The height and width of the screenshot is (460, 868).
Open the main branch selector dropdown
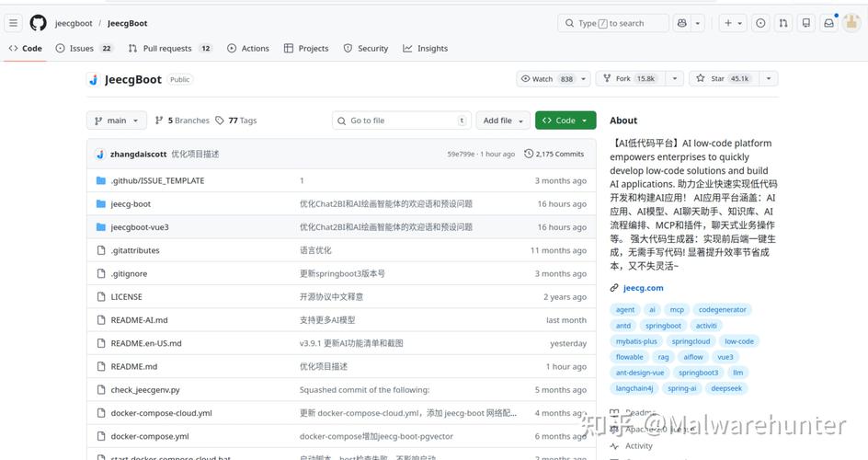tap(116, 121)
